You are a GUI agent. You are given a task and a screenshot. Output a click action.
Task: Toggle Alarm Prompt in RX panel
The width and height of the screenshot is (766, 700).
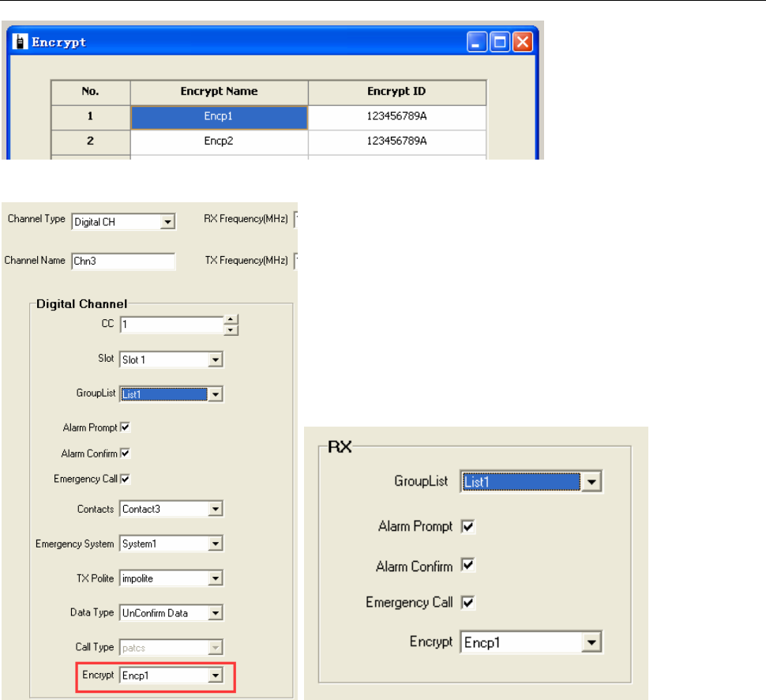pos(468,526)
